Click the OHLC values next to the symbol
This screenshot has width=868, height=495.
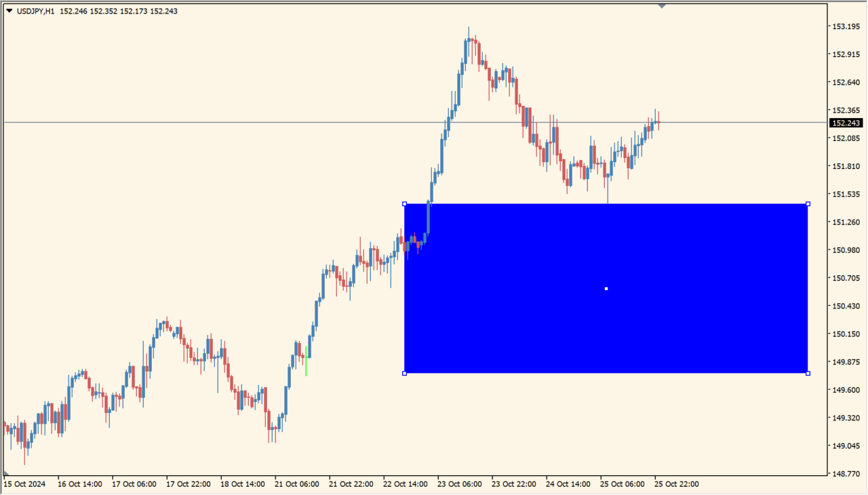[119, 11]
